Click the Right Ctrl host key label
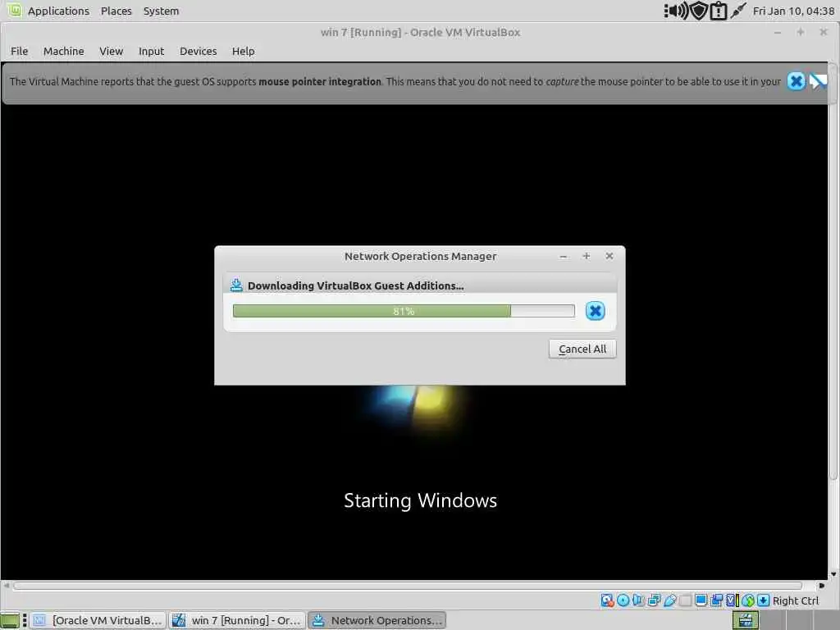The width and height of the screenshot is (840, 630). click(x=796, y=600)
